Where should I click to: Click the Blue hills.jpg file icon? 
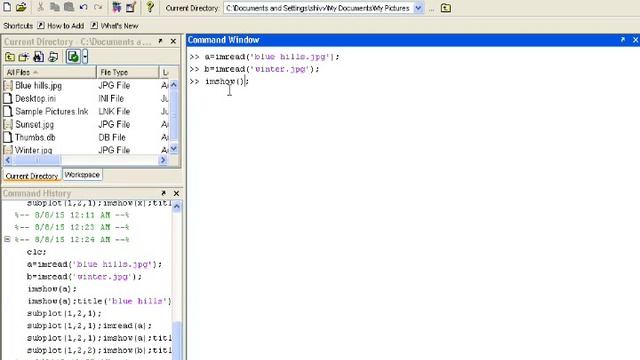(8, 85)
